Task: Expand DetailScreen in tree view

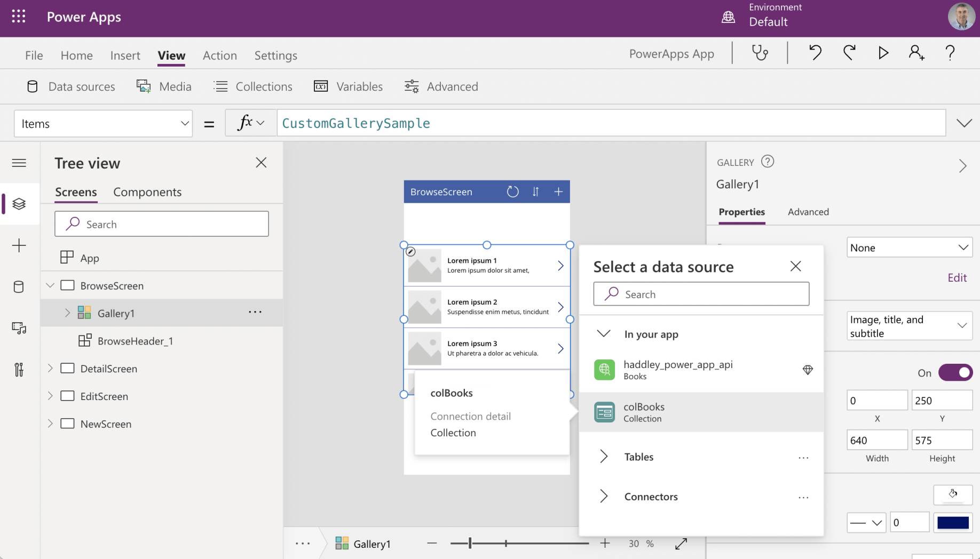Action: click(x=50, y=369)
